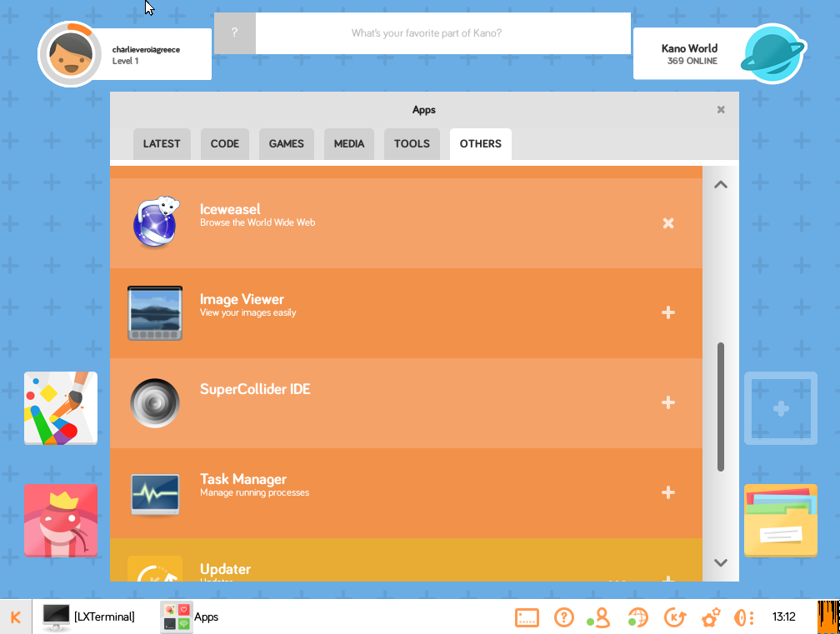The height and width of the screenshot is (634, 840).
Task: Switch to the GAMES tab
Action: (286, 144)
